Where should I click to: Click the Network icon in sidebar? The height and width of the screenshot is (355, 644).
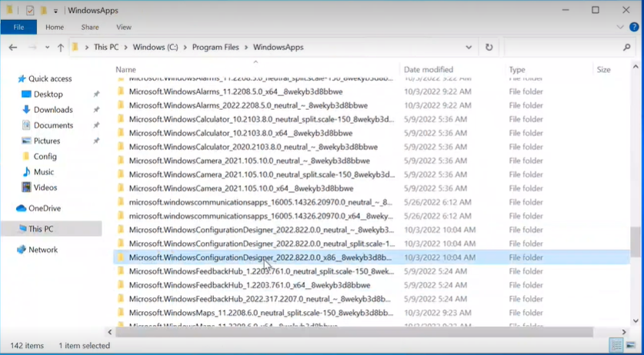pyautogui.click(x=22, y=250)
